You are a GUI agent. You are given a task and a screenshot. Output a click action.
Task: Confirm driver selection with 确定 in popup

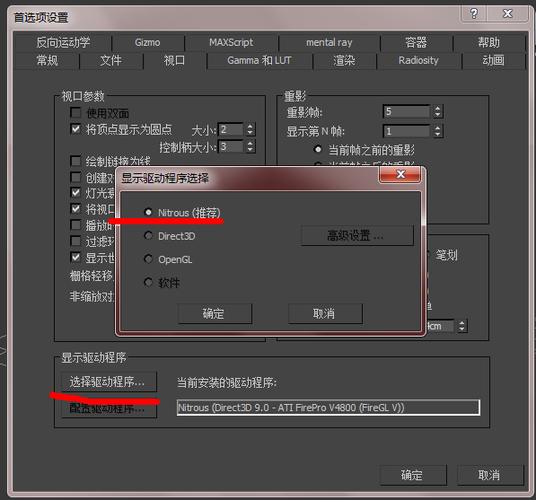coord(214,313)
